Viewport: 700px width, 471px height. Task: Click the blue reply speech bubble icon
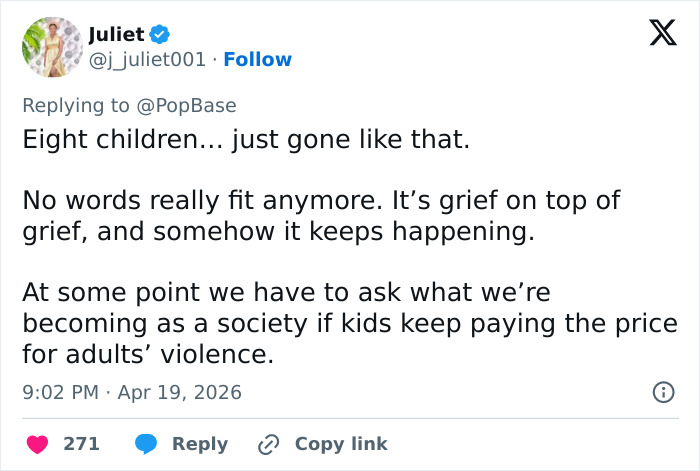(146, 444)
